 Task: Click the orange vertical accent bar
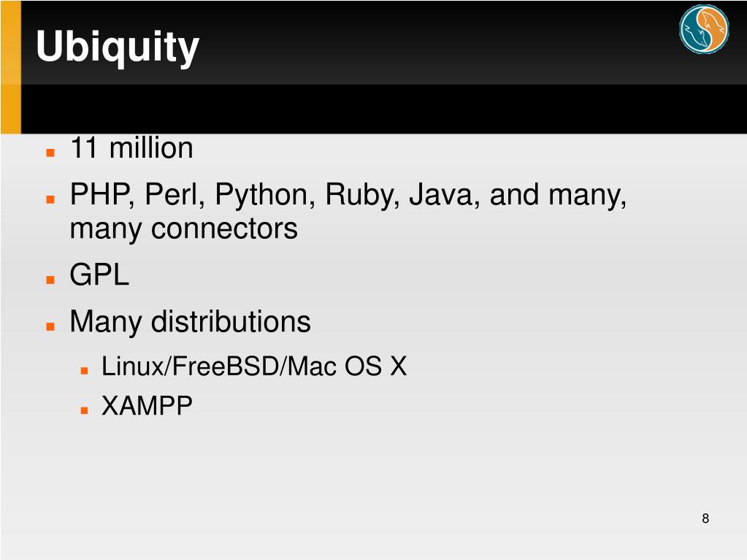11,66
